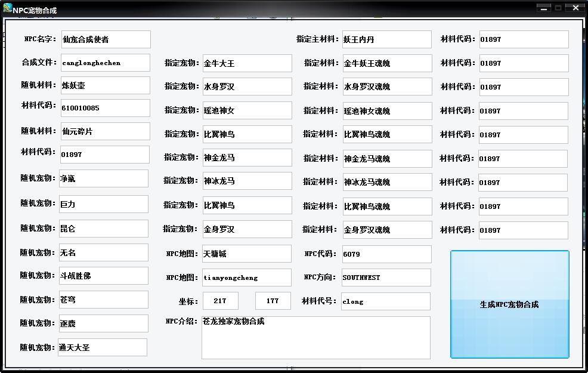Click inside the NPC介绍 text area
The image size is (588, 373).
coord(315,338)
